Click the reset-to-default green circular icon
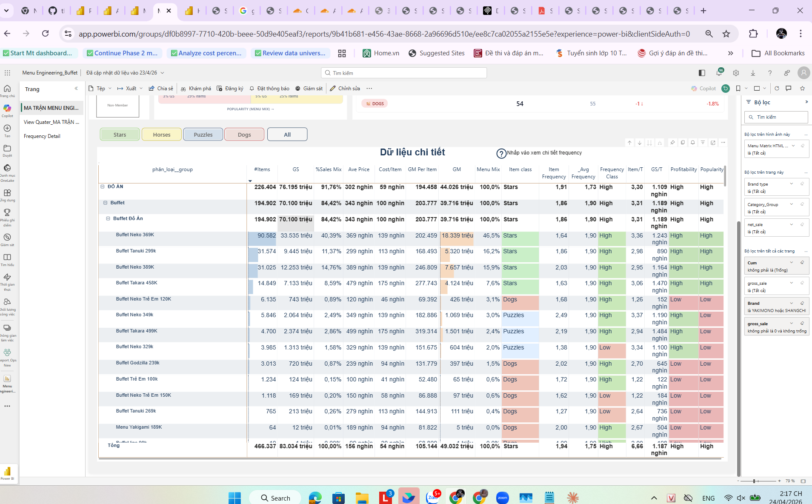 coord(726,89)
